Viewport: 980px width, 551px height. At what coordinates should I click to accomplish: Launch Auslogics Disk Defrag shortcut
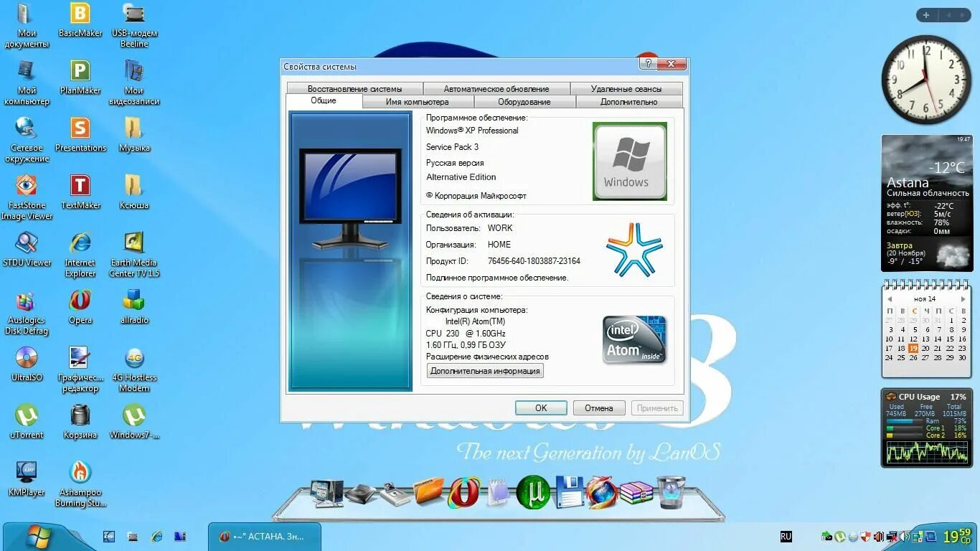click(27, 313)
